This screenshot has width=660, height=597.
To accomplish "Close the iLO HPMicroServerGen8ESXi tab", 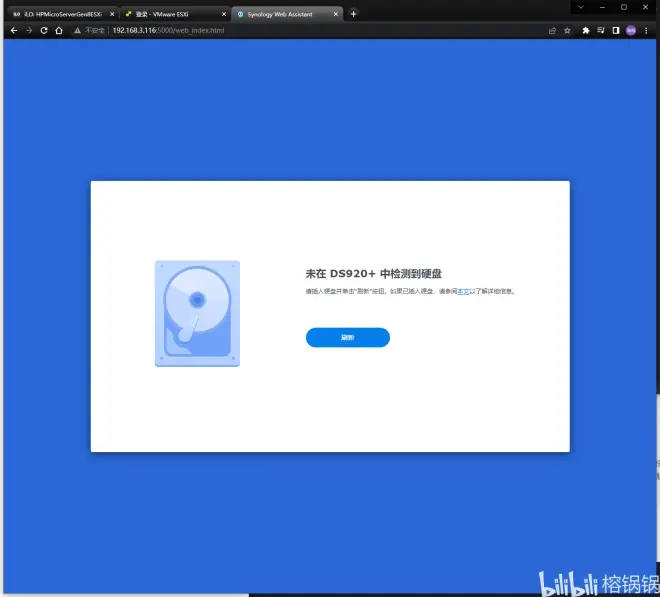I will [x=112, y=14].
